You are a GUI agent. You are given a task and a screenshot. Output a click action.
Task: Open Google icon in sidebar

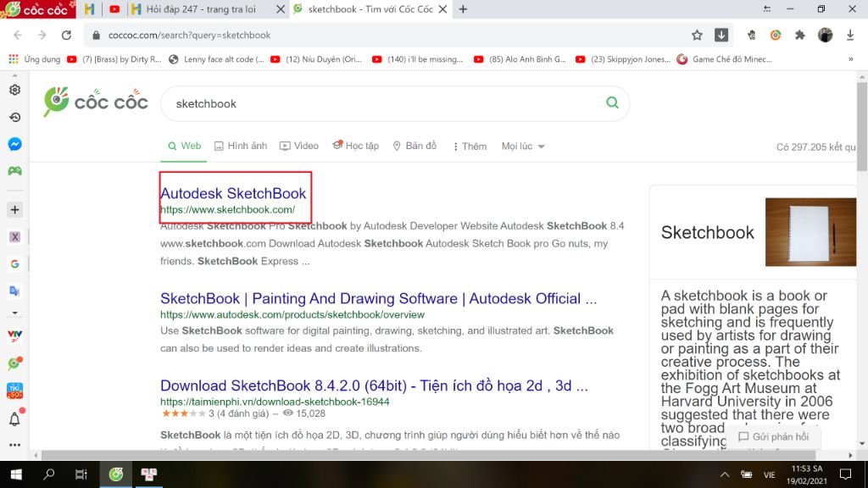15,264
